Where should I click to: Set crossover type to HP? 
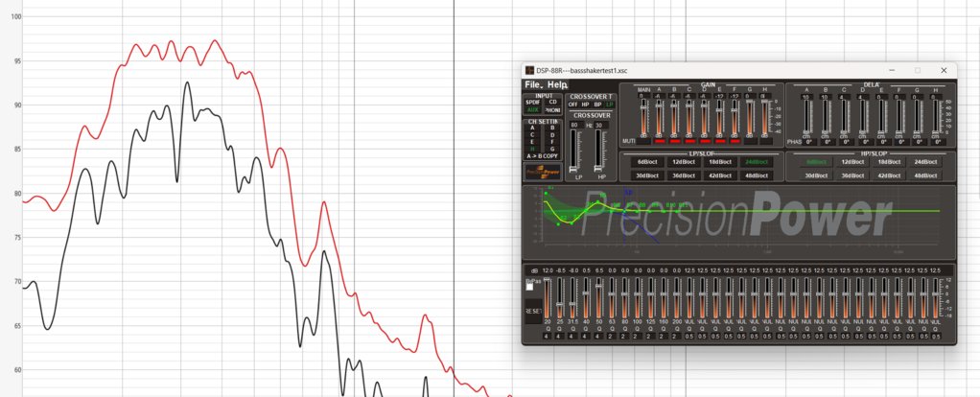586,105
